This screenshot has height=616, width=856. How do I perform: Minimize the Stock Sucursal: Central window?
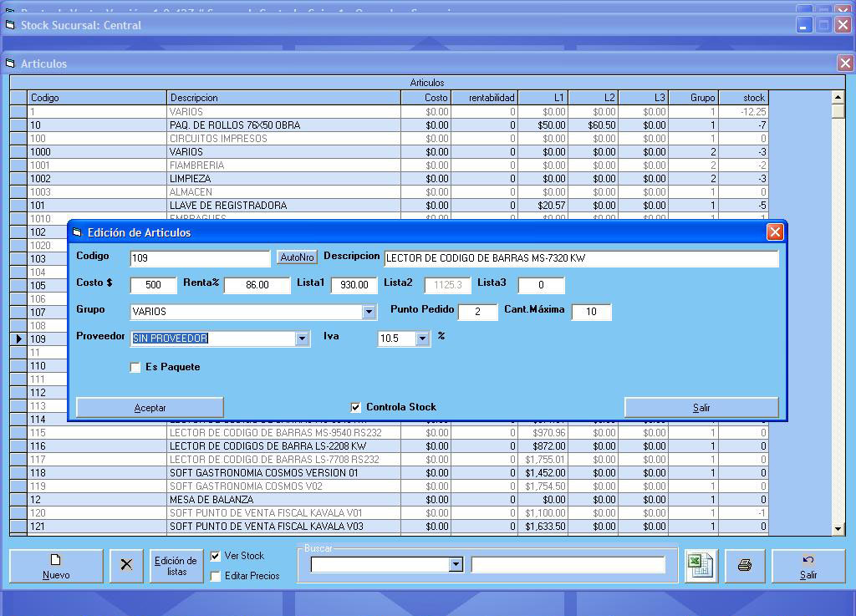[x=804, y=25]
